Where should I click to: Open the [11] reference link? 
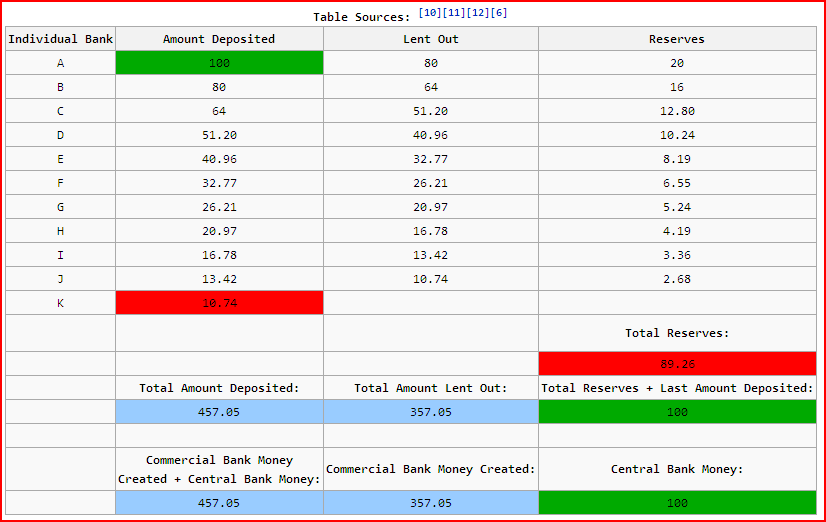click(454, 12)
